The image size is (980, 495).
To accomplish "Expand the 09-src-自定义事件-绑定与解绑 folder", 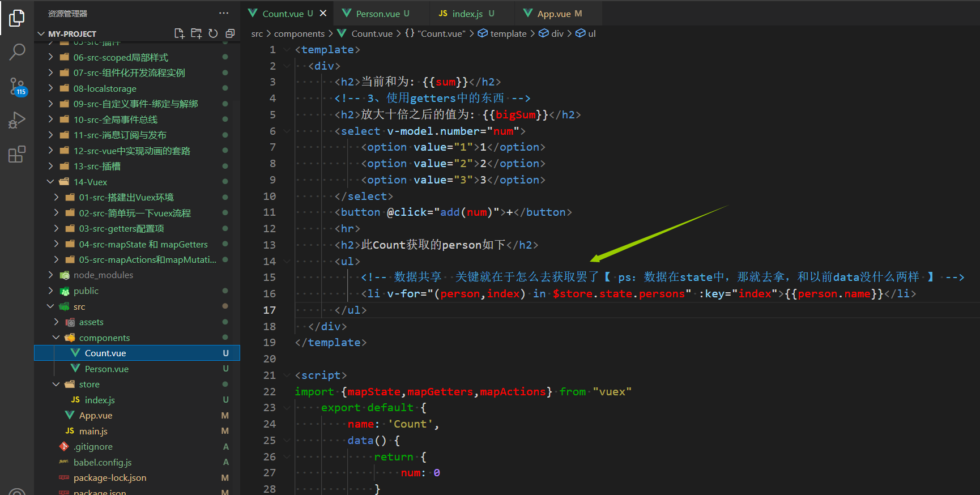I will tap(136, 104).
